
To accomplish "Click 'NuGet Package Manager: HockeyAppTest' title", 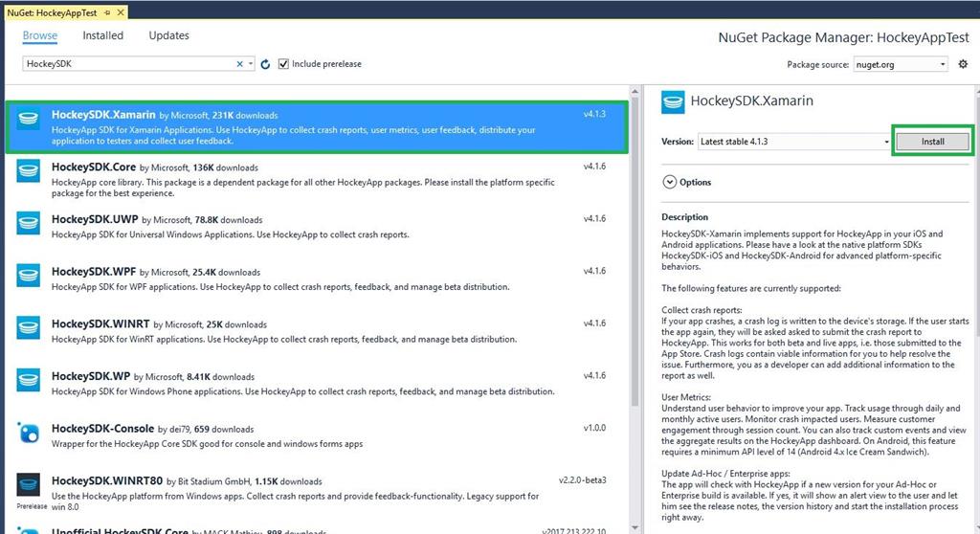I will point(844,37).
